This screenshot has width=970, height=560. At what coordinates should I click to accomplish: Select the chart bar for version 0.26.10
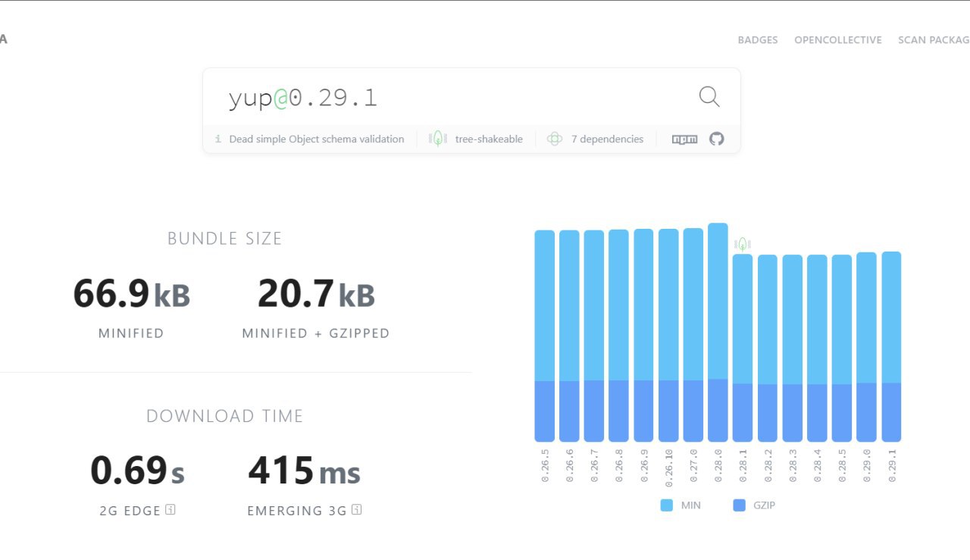pyautogui.click(x=668, y=335)
